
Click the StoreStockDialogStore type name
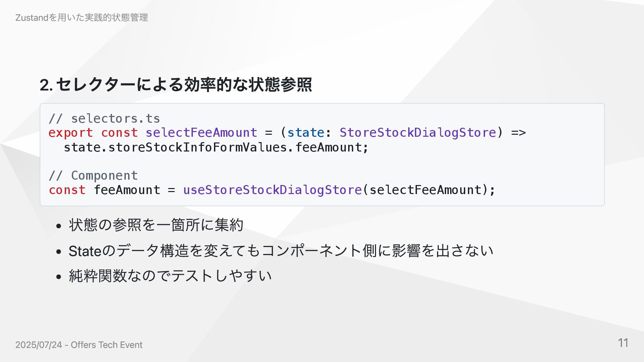418,133
